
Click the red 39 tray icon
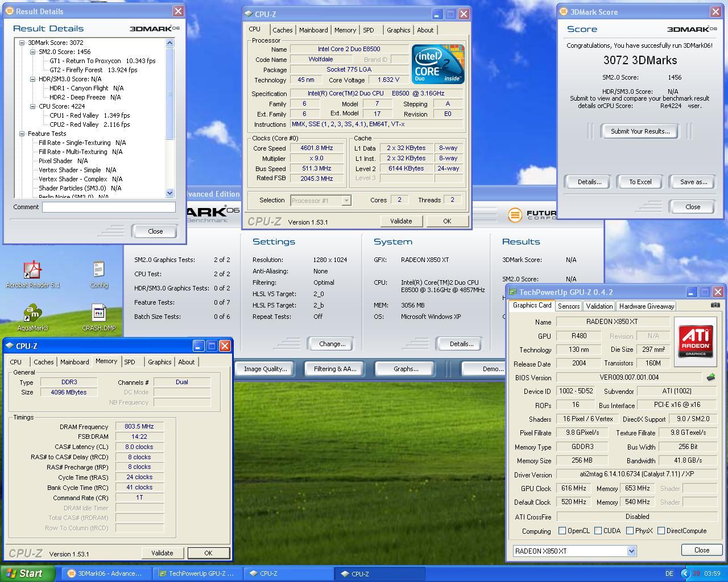(696, 573)
